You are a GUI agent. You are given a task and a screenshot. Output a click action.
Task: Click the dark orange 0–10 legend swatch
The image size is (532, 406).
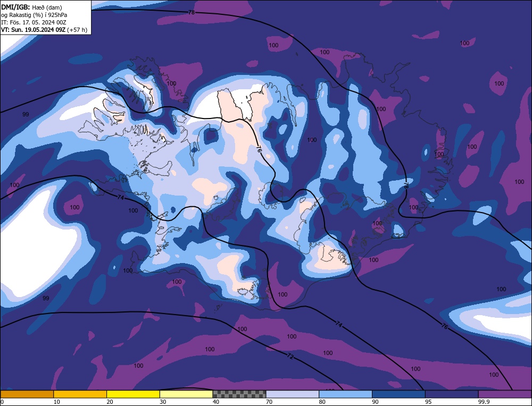click(27, 394)
